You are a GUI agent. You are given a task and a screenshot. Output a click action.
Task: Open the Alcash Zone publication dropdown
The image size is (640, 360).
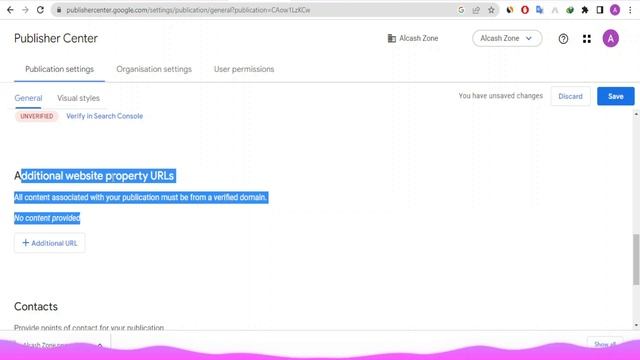pyautogui.click(x=507, y=38)
